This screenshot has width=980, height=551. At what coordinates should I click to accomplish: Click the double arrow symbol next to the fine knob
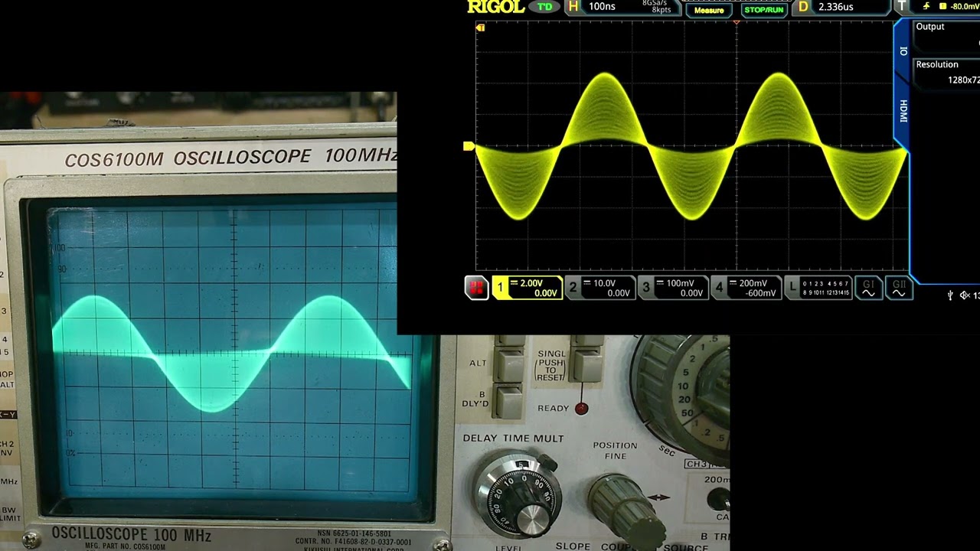coord(658,497)
